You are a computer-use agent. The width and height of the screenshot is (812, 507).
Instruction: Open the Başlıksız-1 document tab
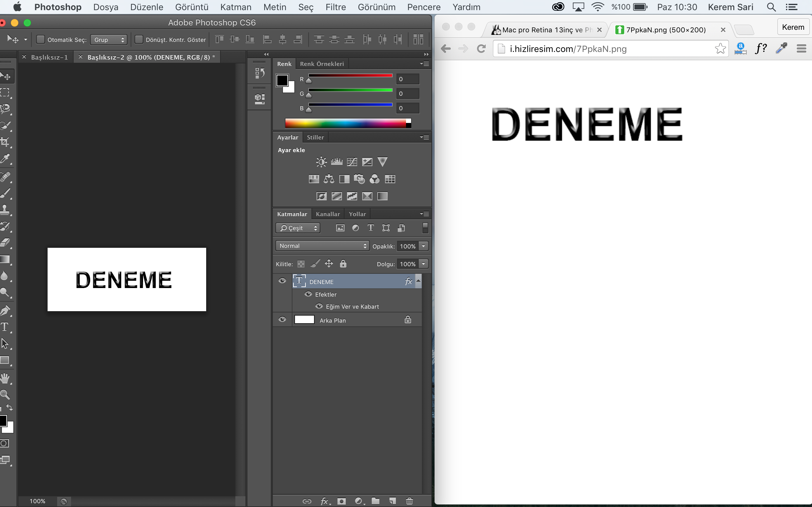point(49,57)
